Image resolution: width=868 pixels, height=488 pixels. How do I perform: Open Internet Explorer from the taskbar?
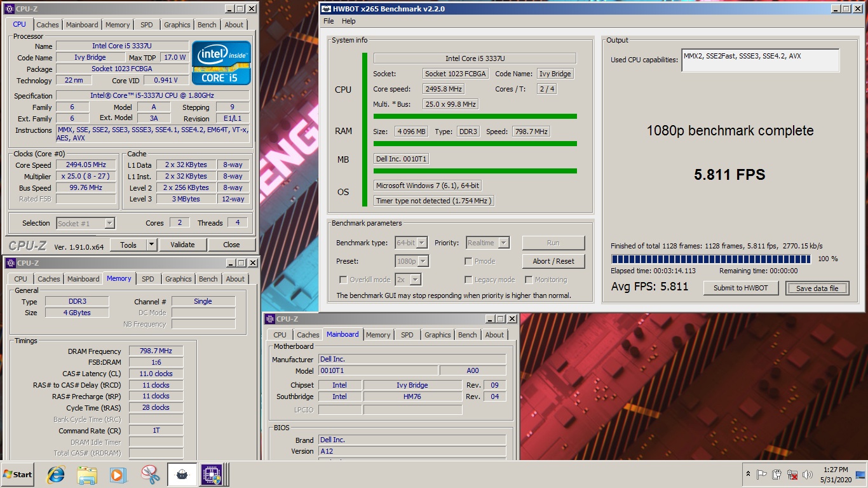[x=56, y=475]
